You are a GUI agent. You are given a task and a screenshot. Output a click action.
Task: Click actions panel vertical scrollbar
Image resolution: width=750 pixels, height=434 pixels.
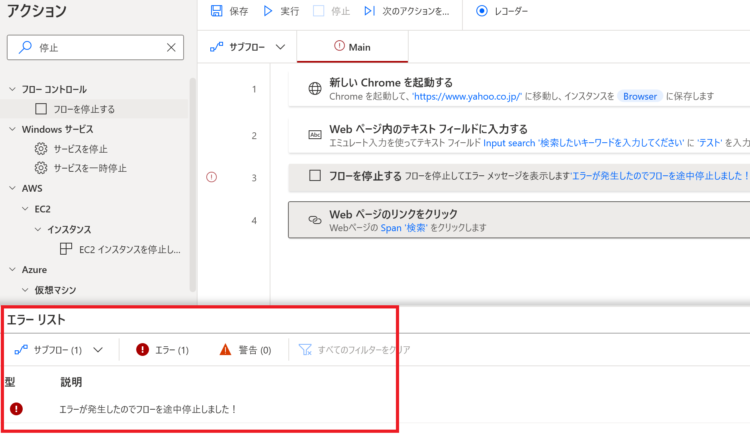pos(192,184)
